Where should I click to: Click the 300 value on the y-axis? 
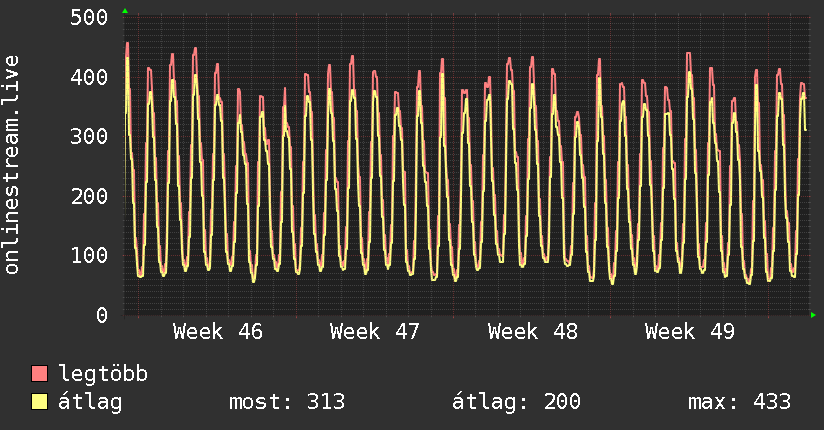click(90, 136)
